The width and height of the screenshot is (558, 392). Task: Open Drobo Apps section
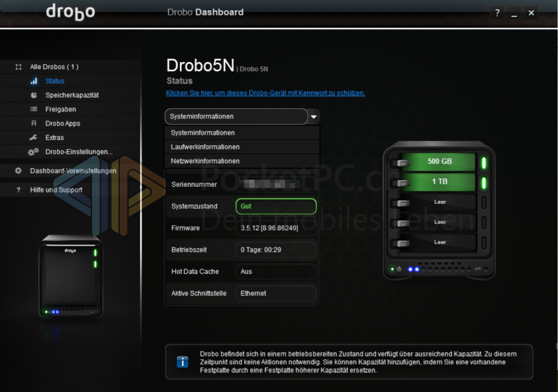pyautogui.click(x=63, y=123)
